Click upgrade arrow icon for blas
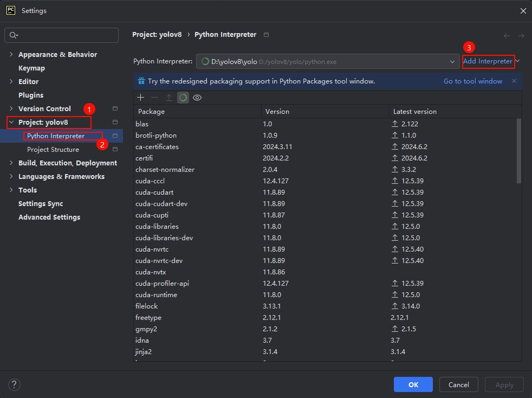Screen dimensions: 532x398 click(395, 124)
